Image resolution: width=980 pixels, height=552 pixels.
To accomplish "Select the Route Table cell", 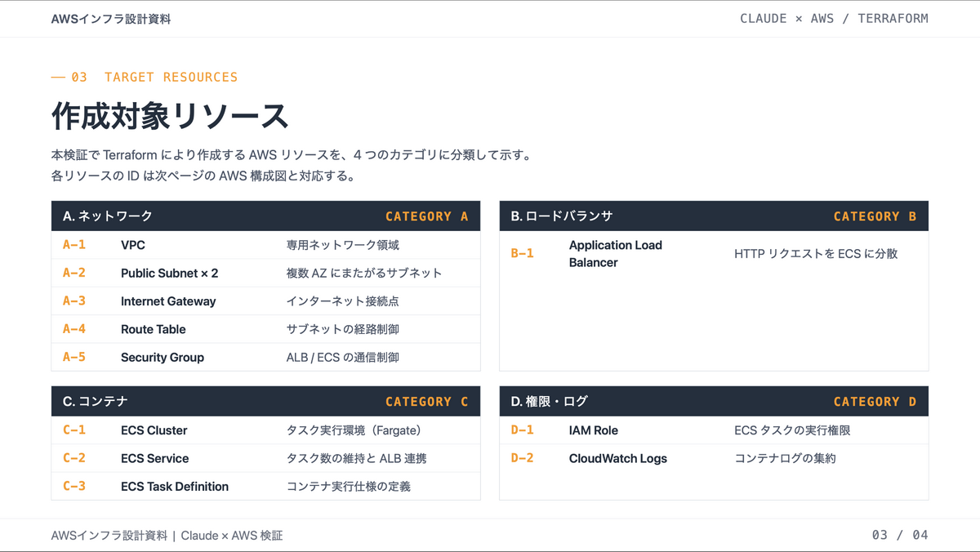I will click(154, 329).
